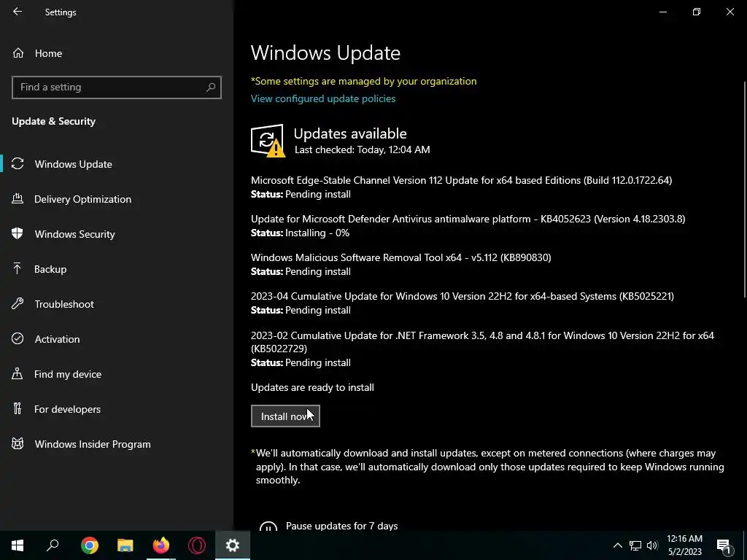Click the 'Installing - 0%' status text
The image size is (747, 560).
coord(317,233)
